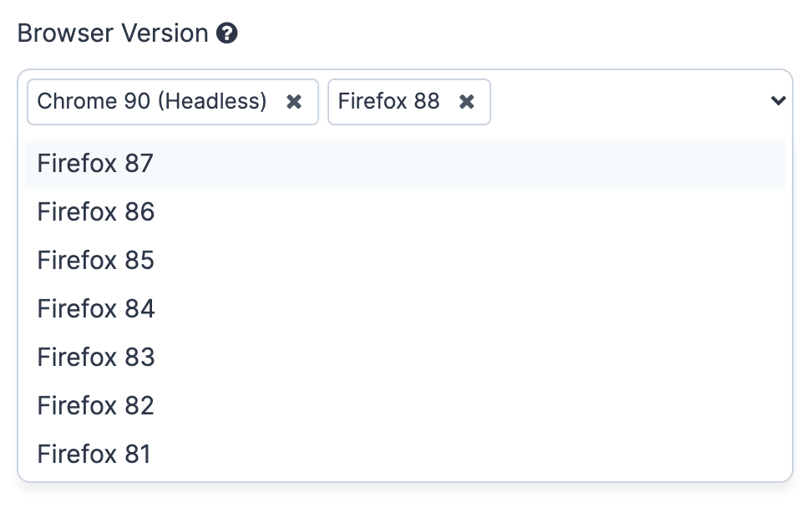Image resolution: width=812 pixels, height=508 pixels.
Task: Select Firefox 83 as a browser version
Action: pyautogui.click(x=95, y=357)
